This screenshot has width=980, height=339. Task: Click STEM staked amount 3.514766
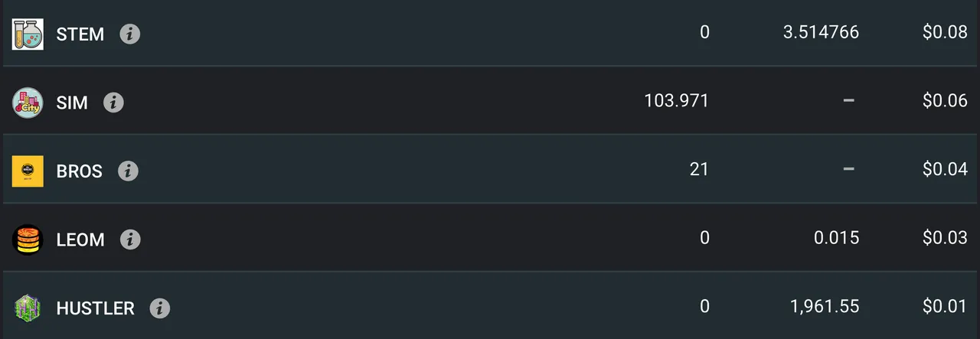click(x=821, y=33)
